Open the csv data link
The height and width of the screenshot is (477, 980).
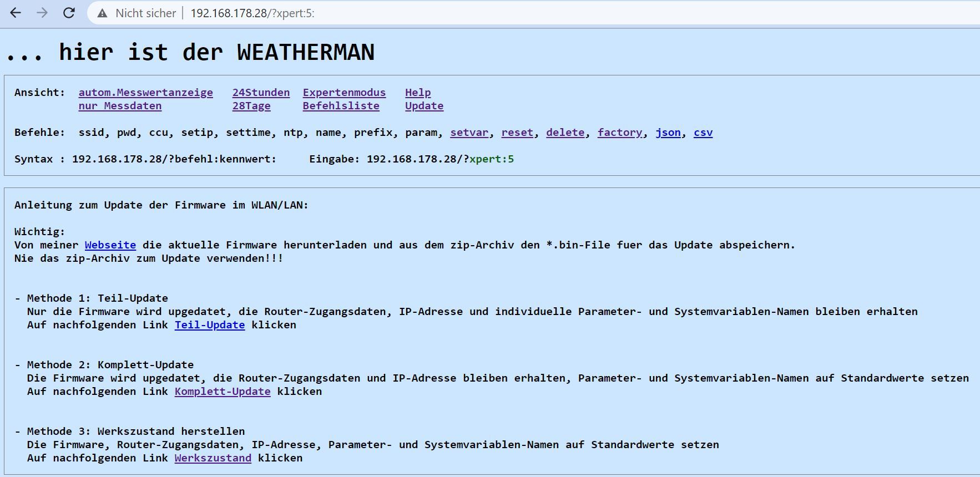click(703, 133)
